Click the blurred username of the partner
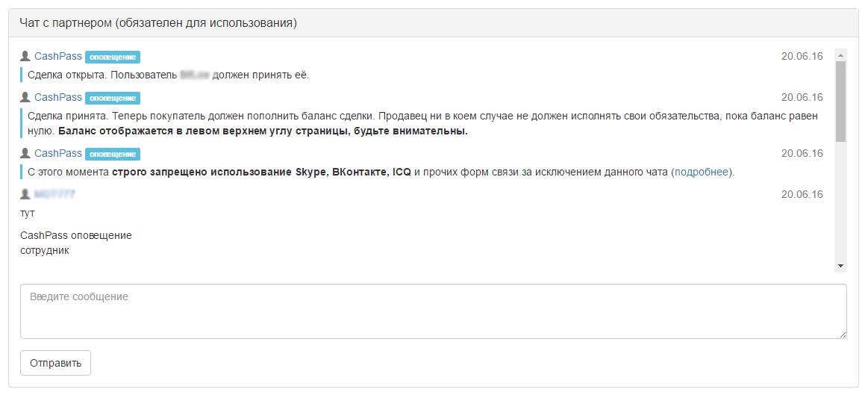The height and width of the screenshot is (398, 868). point(54,194)
